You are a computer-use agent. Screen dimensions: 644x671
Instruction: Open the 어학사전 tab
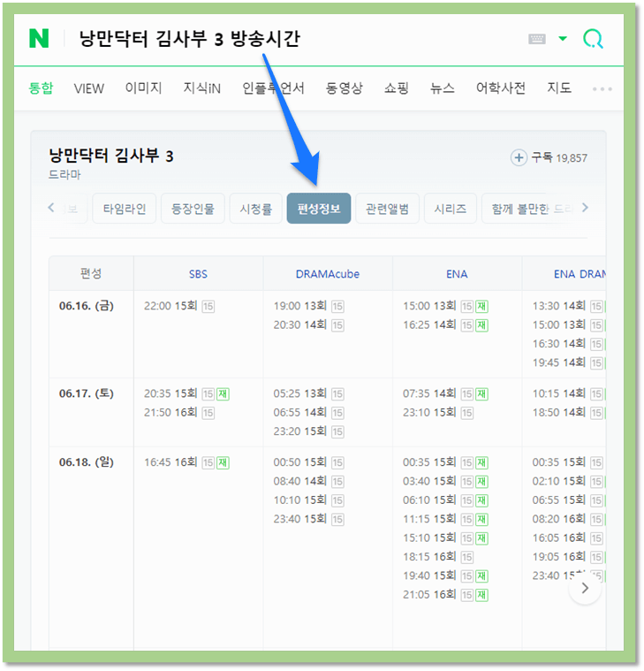tap(500, 88)
